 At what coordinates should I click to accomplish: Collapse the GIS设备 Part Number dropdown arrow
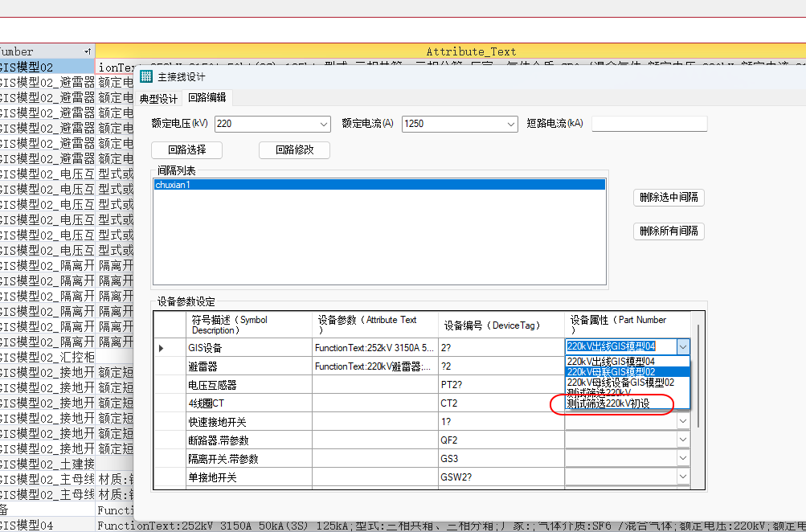(x=682, y=347)
